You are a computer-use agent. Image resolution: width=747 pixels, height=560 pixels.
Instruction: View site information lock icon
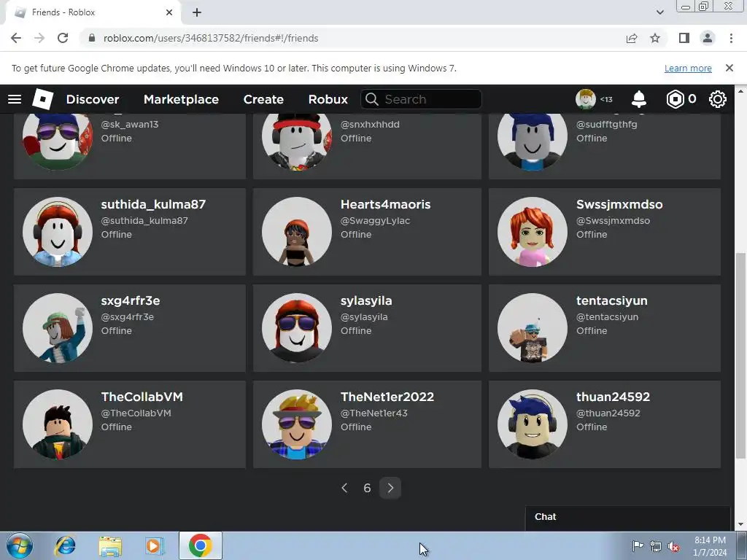92,38
